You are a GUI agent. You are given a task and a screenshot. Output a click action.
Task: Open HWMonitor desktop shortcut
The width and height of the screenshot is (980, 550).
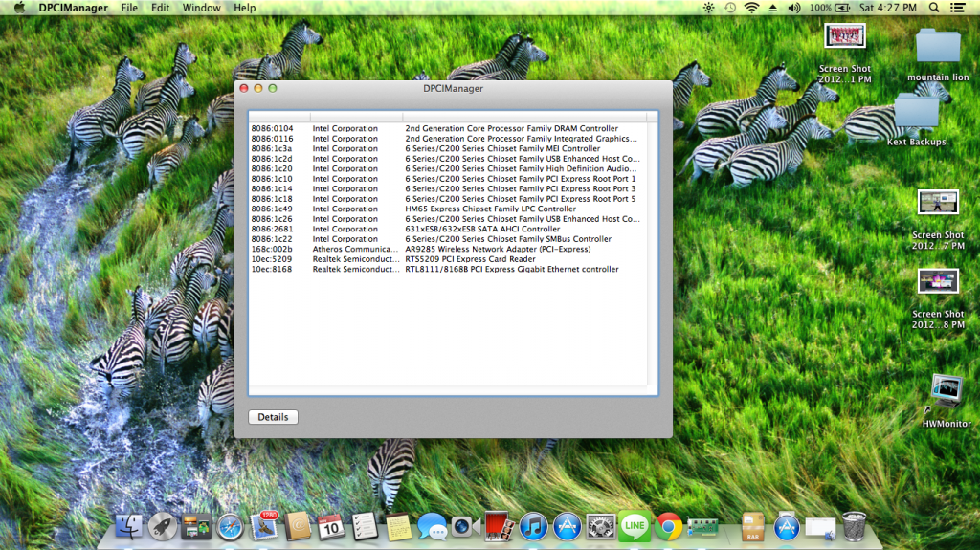click(x=947, y=401)
